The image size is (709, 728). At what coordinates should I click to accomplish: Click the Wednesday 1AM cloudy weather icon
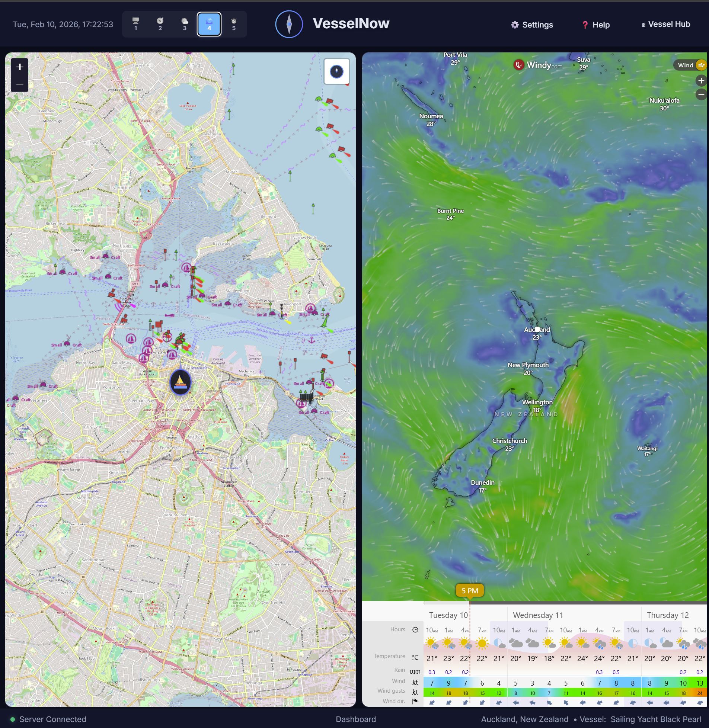(516, 643)
